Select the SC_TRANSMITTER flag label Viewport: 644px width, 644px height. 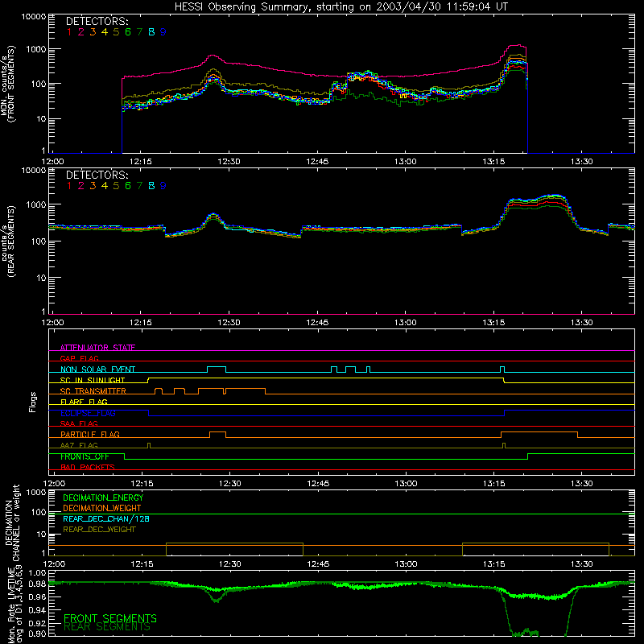pos(93,391)
